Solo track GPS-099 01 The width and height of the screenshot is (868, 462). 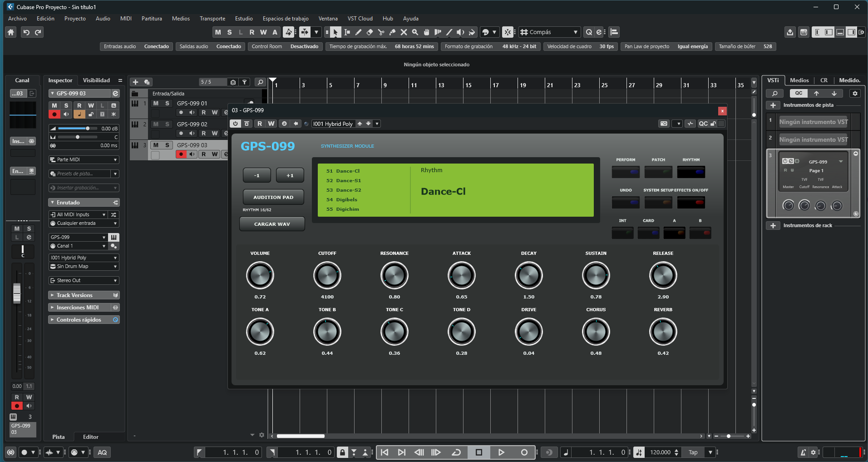pos(167,103)
